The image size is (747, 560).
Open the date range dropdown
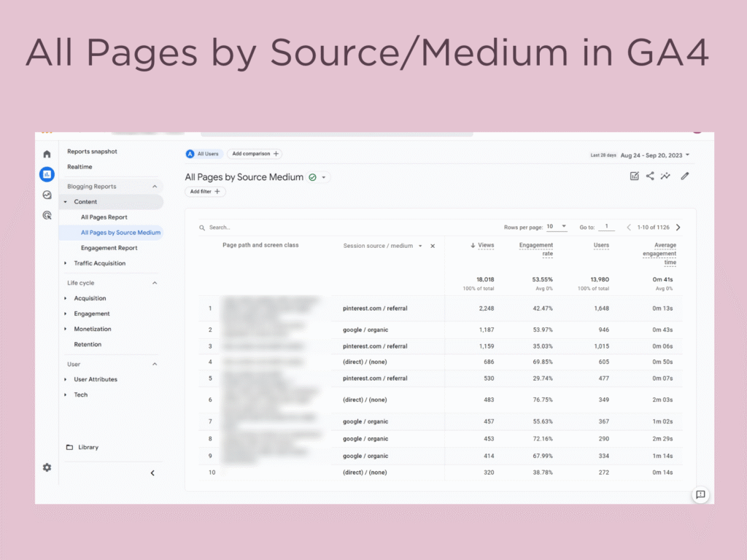point(654,155)
